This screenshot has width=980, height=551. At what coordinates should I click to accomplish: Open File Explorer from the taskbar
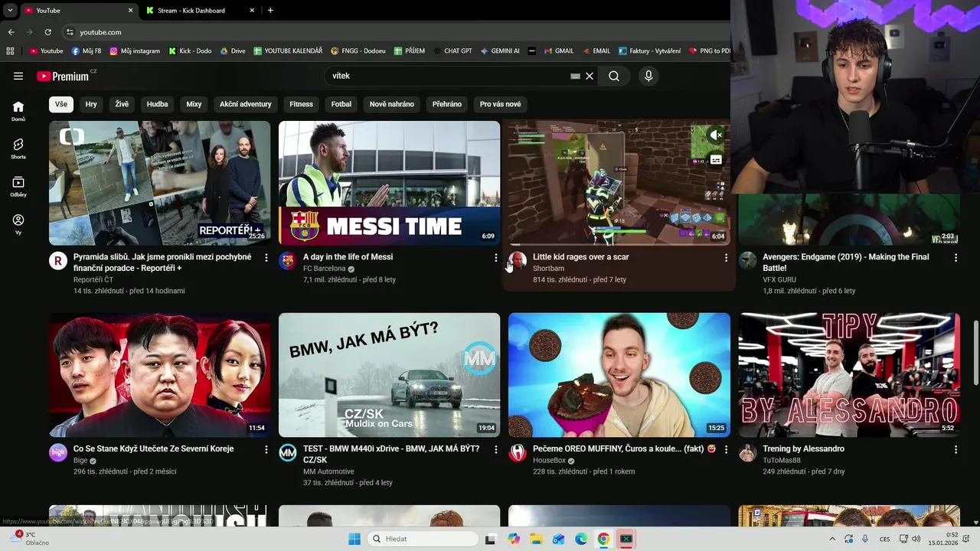click(536, 539)
